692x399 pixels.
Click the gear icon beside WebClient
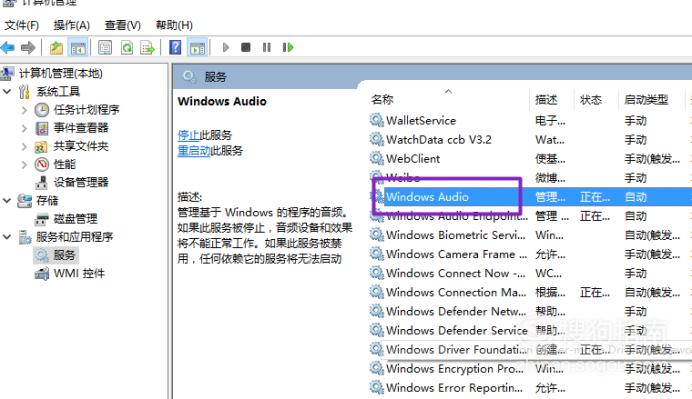pos(376,158)
